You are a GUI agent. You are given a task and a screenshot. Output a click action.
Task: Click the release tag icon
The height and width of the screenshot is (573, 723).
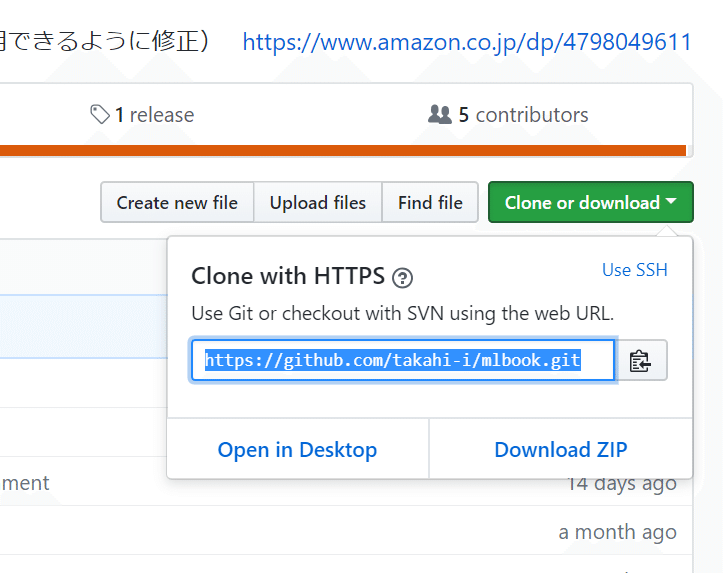(100, 115)
